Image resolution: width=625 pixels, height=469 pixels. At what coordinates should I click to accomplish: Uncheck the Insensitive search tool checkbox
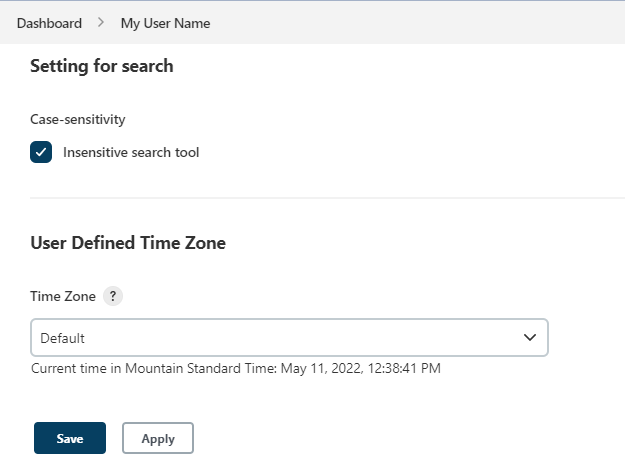[41, 152]
